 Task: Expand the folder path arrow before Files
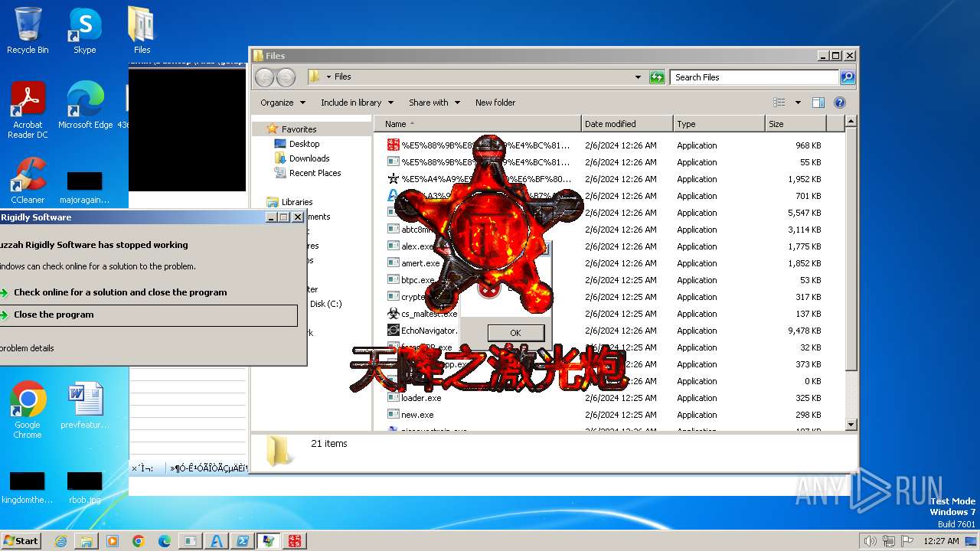pos(328,77)
